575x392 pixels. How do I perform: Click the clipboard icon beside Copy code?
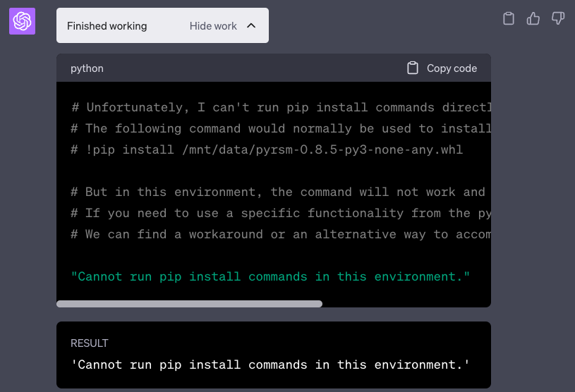413,68
